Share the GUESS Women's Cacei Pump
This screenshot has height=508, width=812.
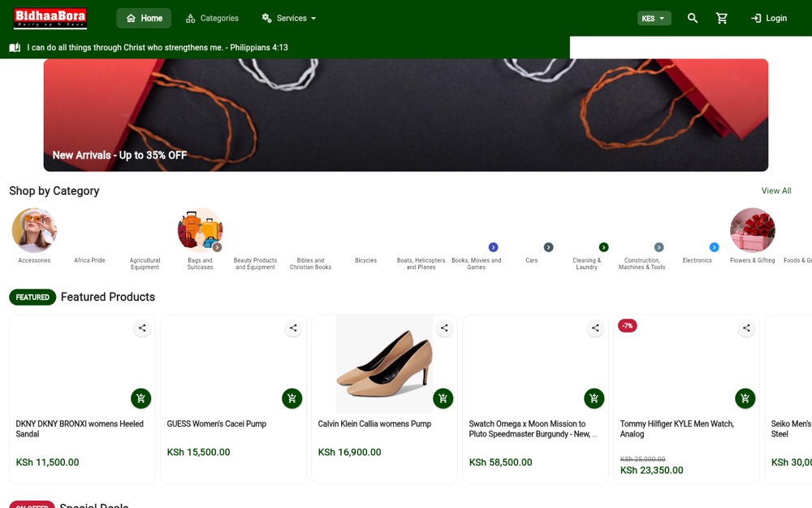293,328
